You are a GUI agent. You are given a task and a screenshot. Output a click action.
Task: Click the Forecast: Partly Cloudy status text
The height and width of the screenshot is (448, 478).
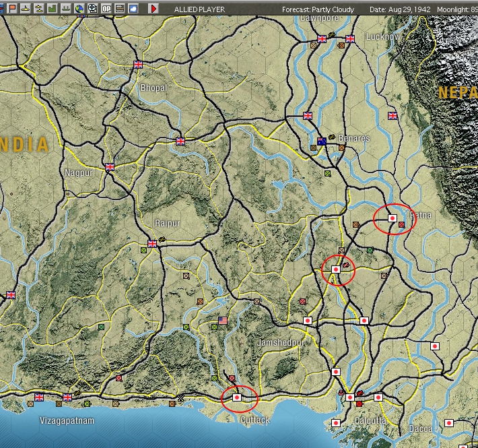(x=318, y=9)
